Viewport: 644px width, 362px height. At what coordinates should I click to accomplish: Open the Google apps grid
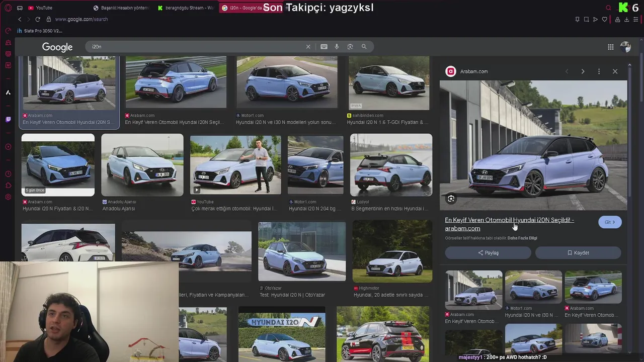tap(611, 47)
